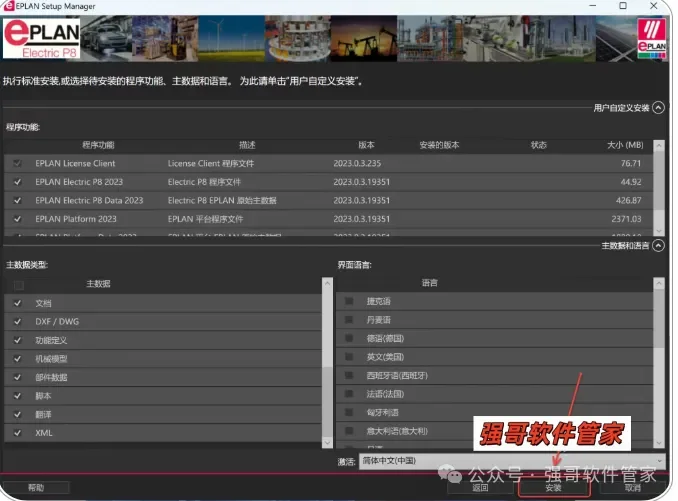Click EPLAN Setup Manager title icon
This screenshot has height=501, width=678.
9,6
